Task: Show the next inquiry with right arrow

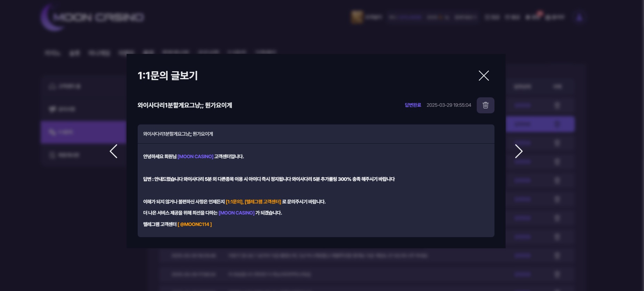Action: tap(518, 151)
